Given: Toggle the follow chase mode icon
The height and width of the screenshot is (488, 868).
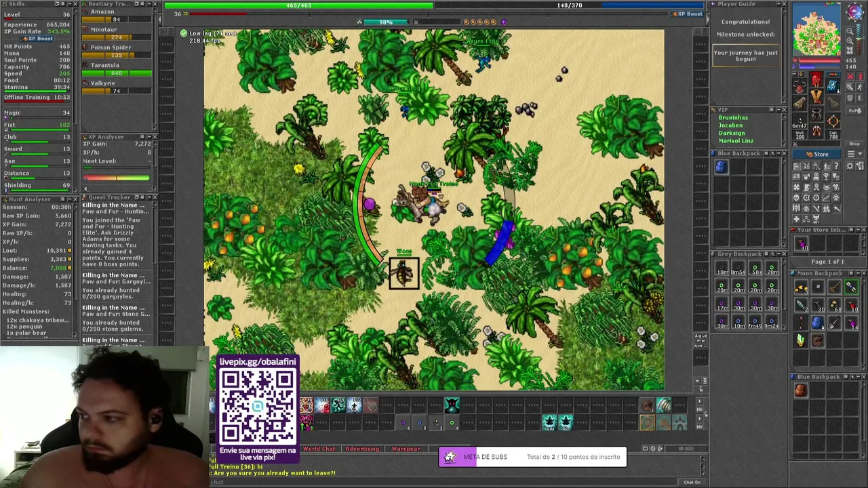Looking at the screenshot, I should 859,87.
